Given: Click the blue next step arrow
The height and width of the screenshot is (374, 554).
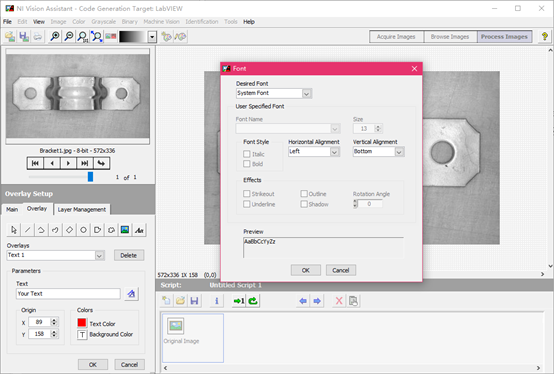Looking at the screenshot, I should (x=317, y=301).
